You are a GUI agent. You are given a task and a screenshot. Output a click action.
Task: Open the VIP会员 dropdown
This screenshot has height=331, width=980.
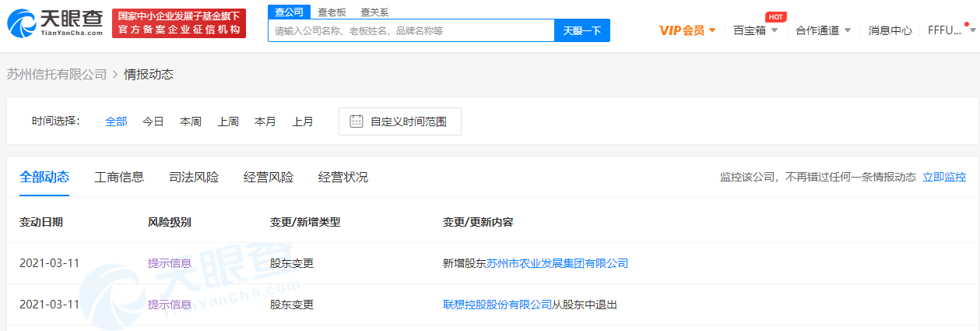click(687, 30)
